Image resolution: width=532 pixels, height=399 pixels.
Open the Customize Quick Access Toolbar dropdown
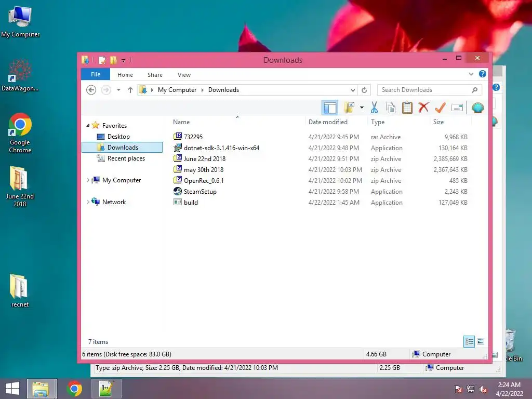point(124,61)
